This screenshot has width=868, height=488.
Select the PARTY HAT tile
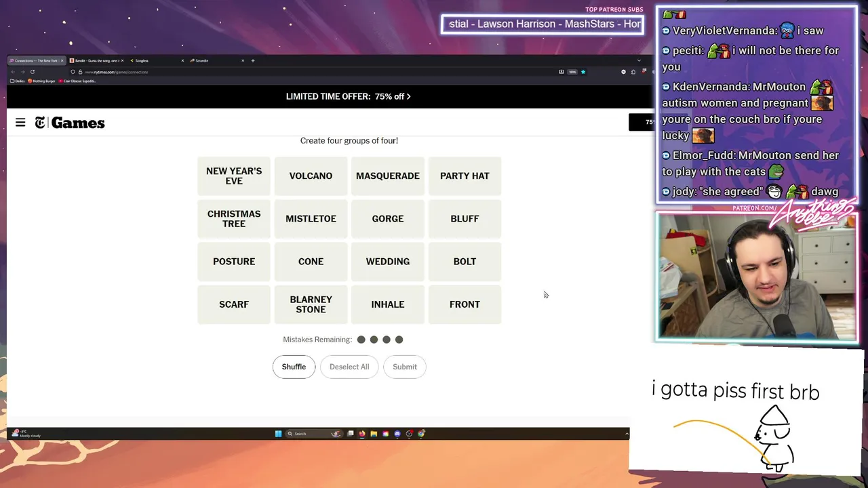pos(465,176)
